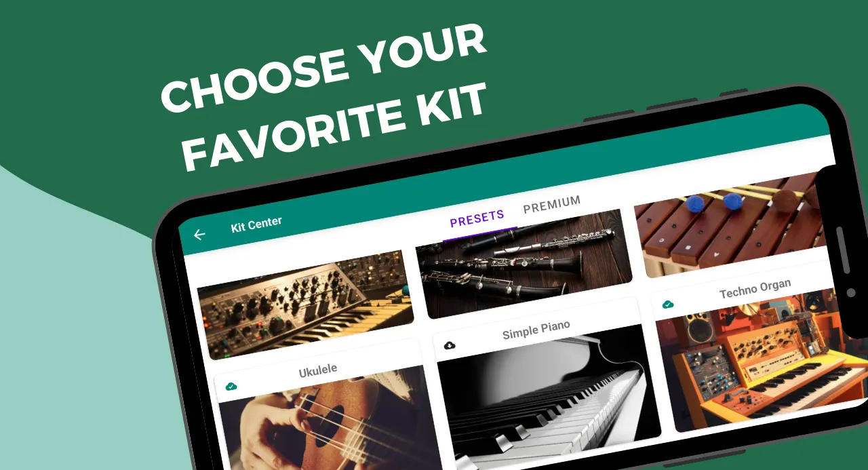Open the PREMIUM tab
This screenshot has height=470, width=868.
click(x=552, y=204)
